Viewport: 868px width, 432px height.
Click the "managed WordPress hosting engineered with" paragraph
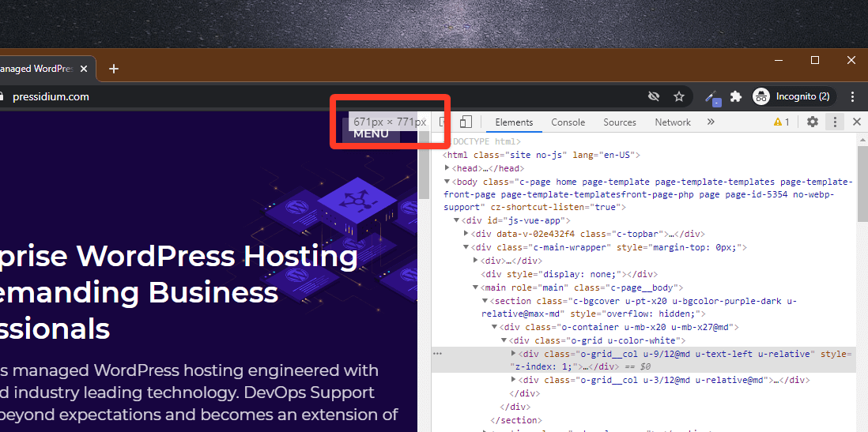(x=194, y=370)
